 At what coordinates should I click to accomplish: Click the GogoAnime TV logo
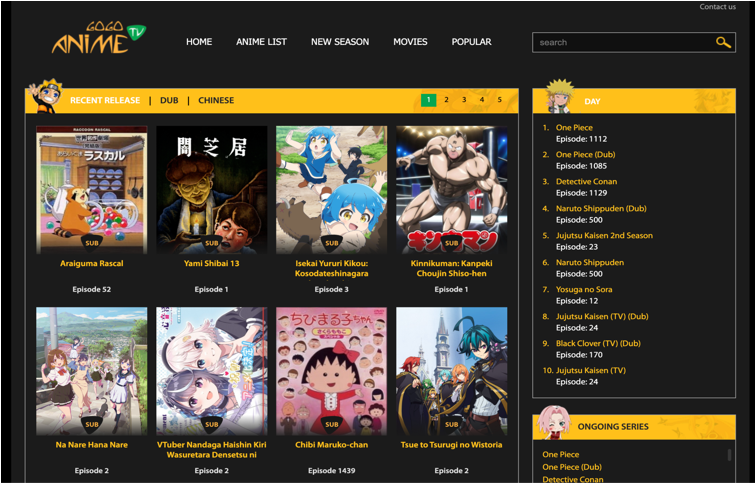99,38
